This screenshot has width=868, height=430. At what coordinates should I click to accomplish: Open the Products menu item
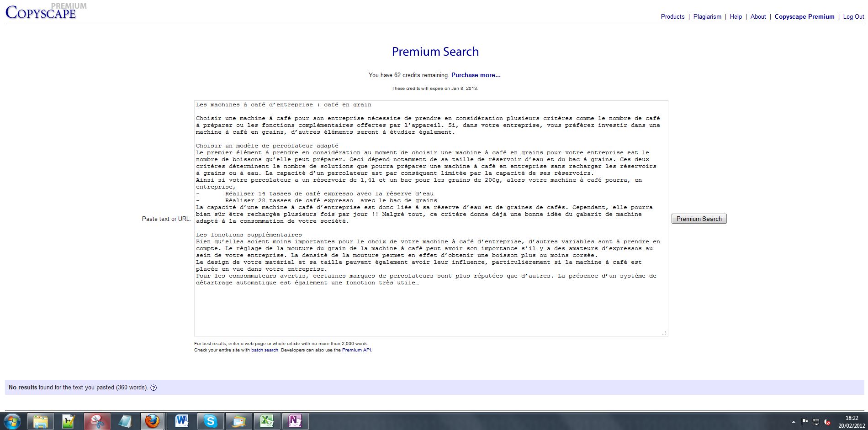672,17
